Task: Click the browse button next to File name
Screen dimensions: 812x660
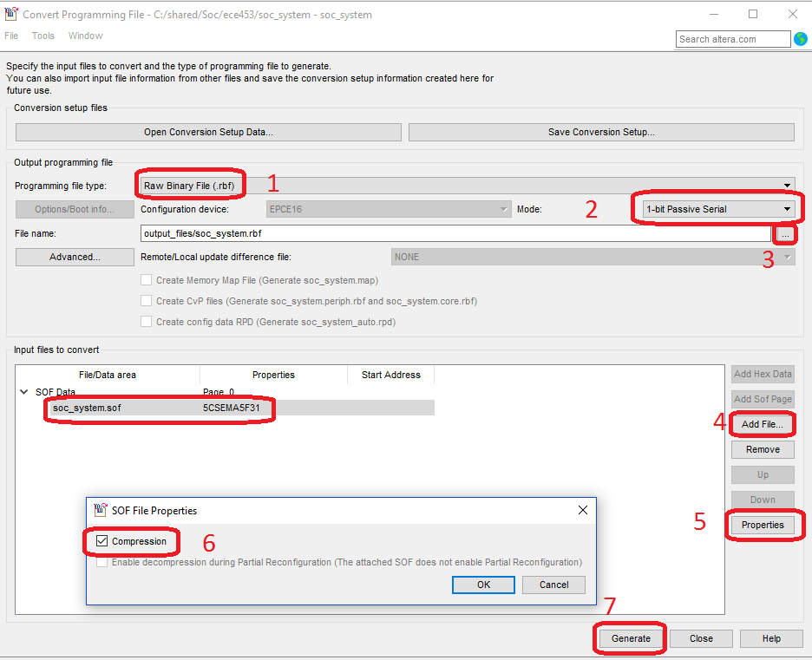Action: [784, 234]
